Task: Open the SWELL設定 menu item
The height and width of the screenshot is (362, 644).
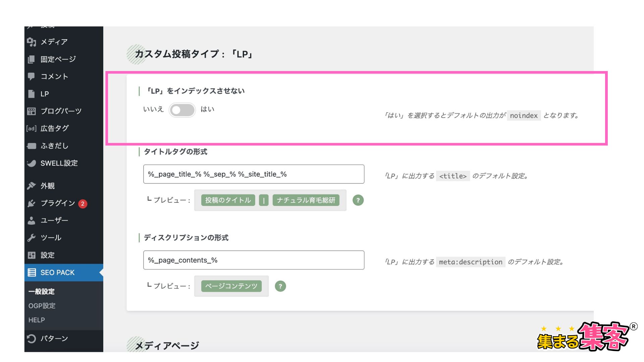Action: 59,163
